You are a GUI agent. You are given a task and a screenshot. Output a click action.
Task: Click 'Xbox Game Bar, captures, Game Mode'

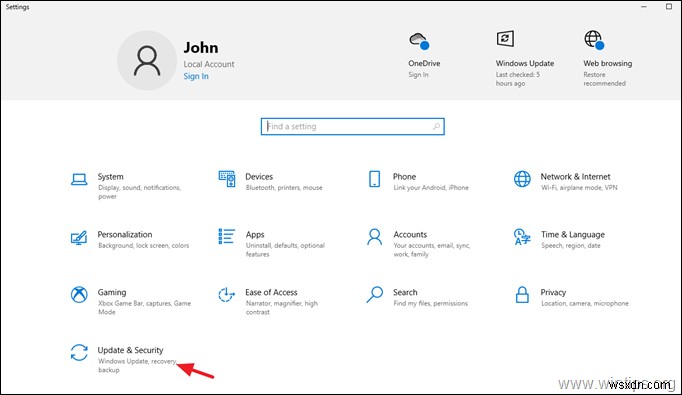pos(144,308)
